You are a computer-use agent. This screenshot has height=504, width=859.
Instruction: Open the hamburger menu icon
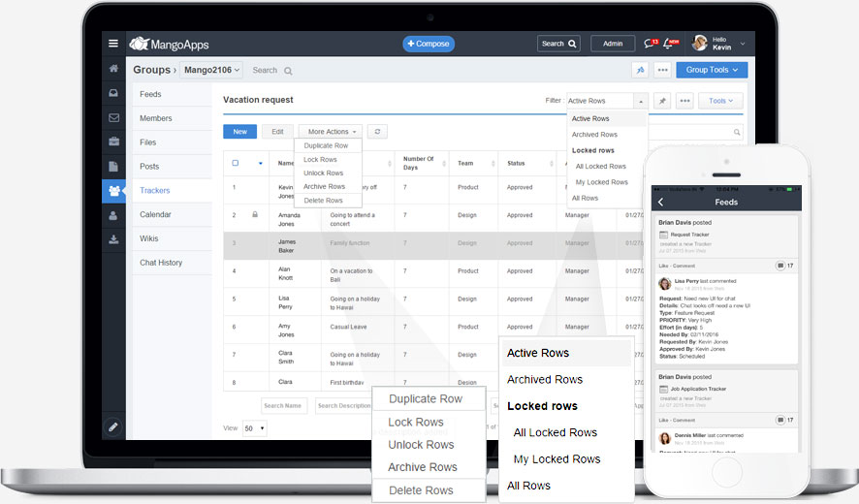pyautogui.click(x=113, y=44)
